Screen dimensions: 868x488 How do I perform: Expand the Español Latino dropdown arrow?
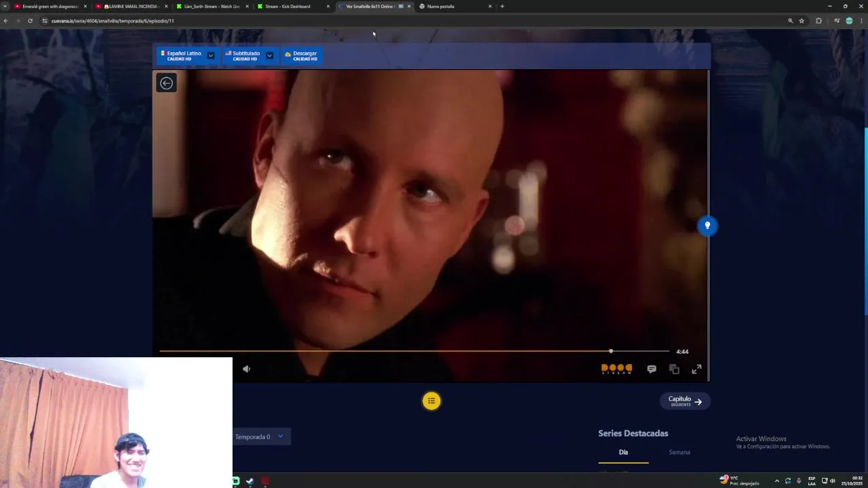pos(211,56)
